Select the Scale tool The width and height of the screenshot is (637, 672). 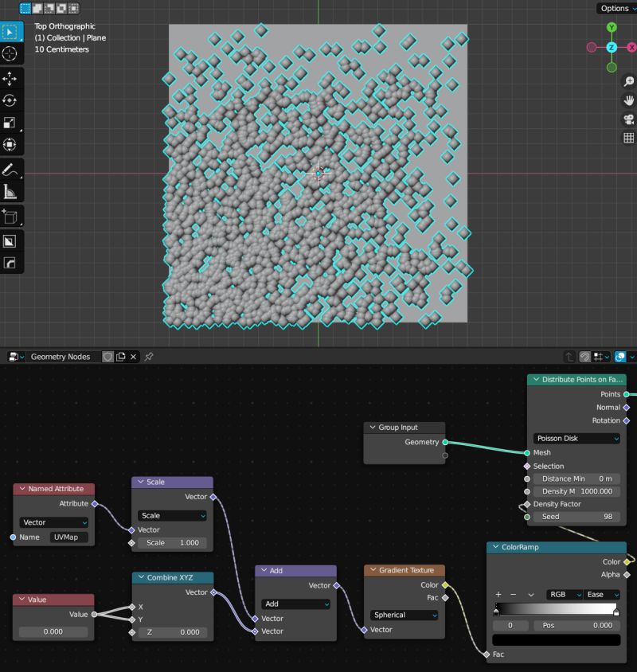(10, 123)
